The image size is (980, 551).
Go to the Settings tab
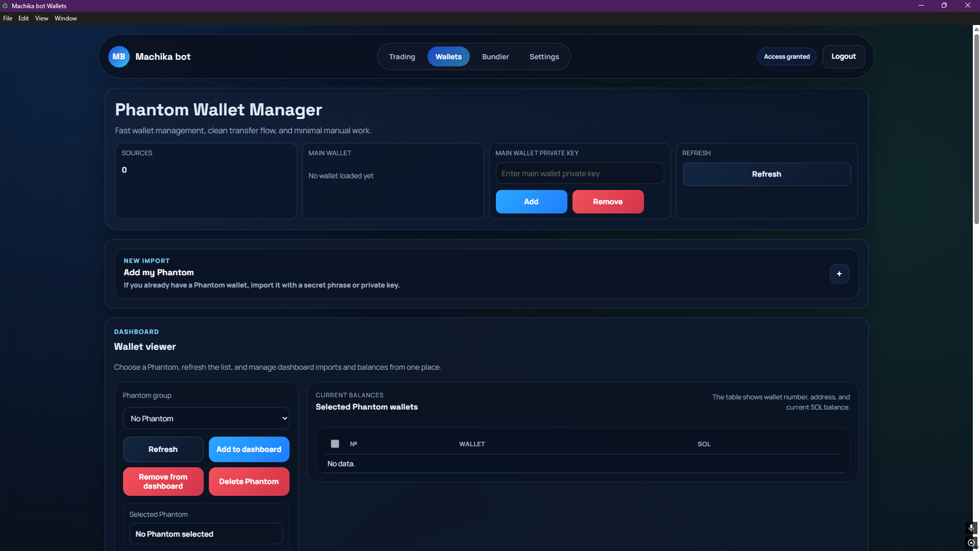pyautogui.click(x=544, y=57)
